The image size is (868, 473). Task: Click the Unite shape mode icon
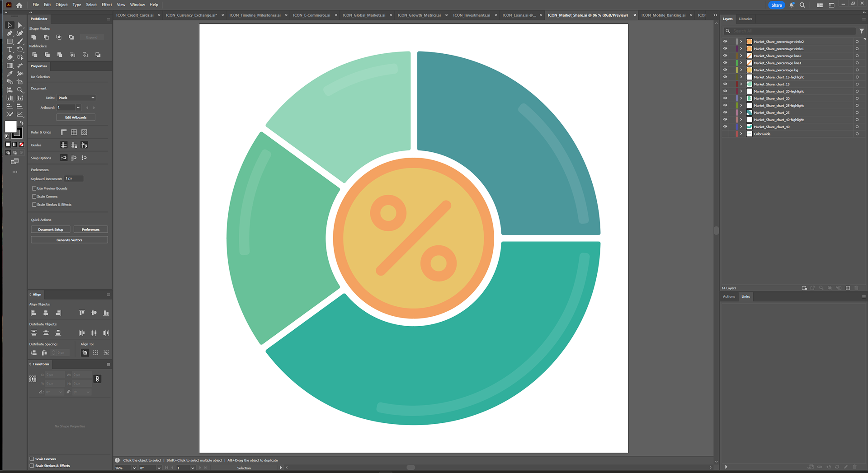pyautogui.click(x=34, y=37)
